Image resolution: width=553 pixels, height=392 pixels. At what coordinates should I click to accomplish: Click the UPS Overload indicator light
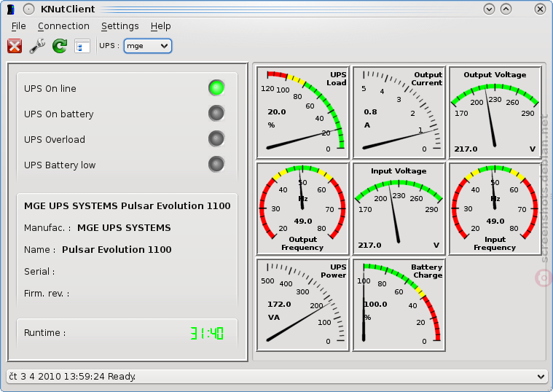216,138
